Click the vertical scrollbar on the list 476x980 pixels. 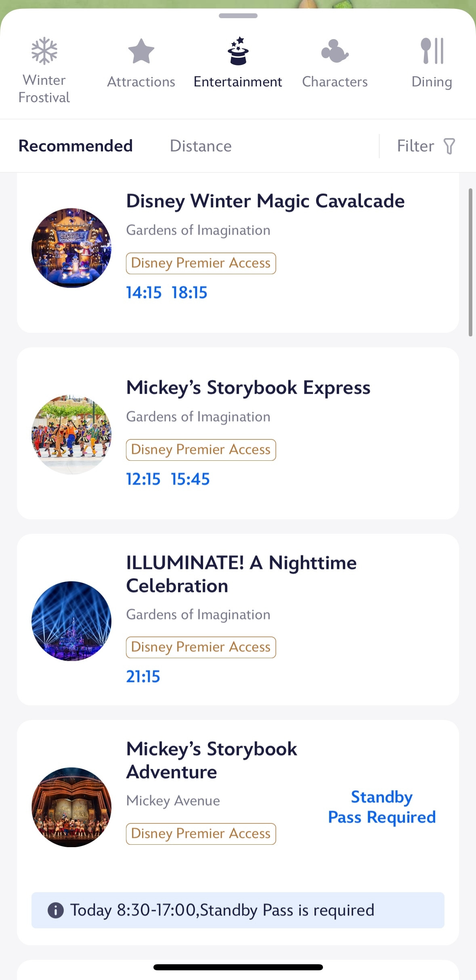tap(470, 262)
